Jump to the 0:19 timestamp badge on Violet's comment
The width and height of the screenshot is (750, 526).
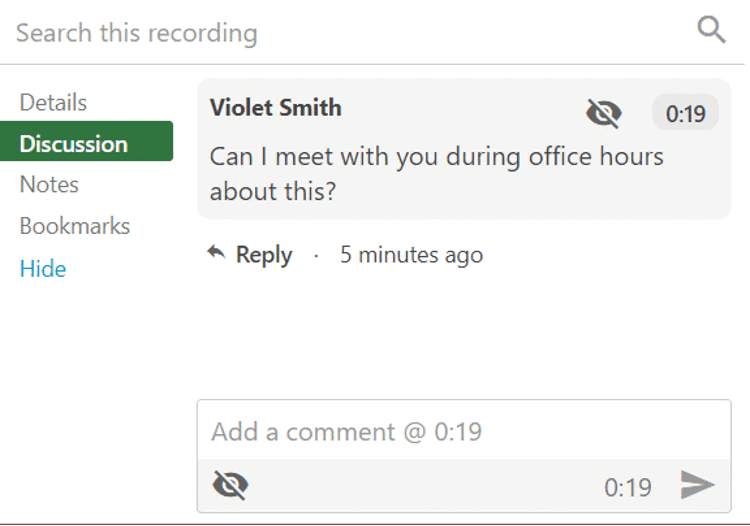(x=685, y=114)
